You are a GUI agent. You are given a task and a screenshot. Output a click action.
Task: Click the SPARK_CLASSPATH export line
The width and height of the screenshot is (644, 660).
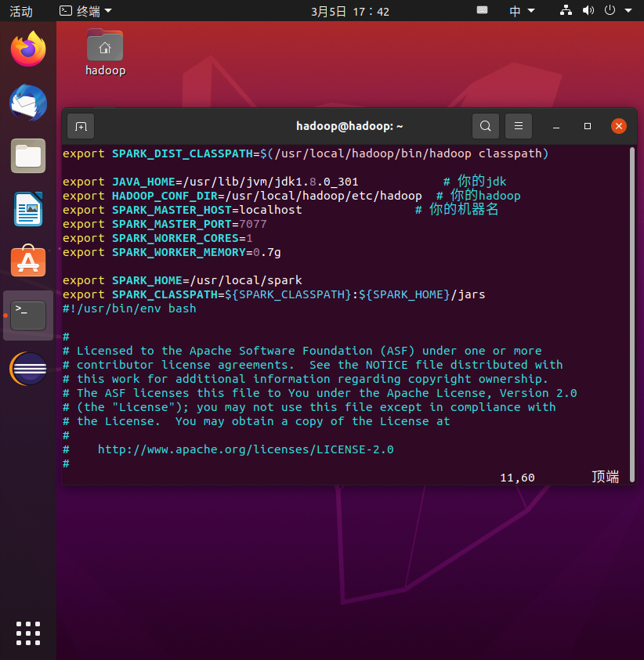(273, 294)
